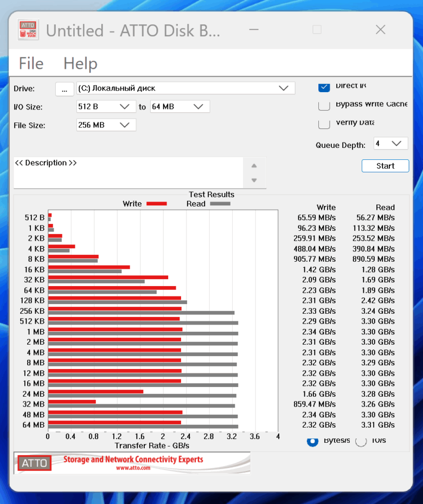Screen dimensions: 423x504
Task: Click inside the Description text field
Action: click(x=129, y=173)
